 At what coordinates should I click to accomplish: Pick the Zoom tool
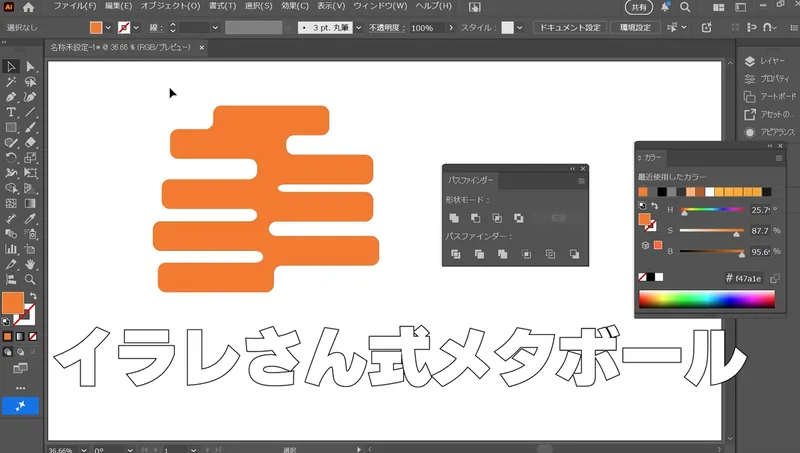click(x=30, y=281)
